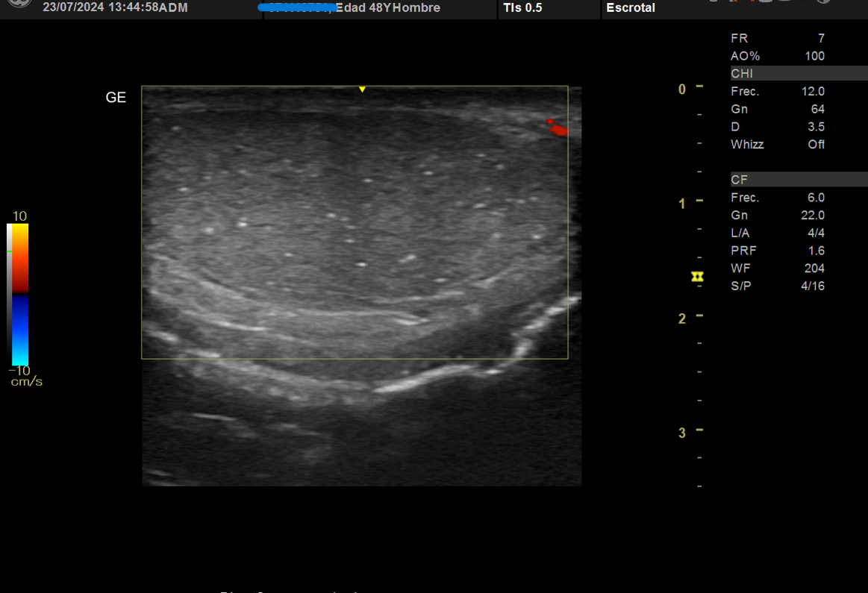The image size is (868, 593).
Task: Click the exam date and time stamp
Action: 115,8
